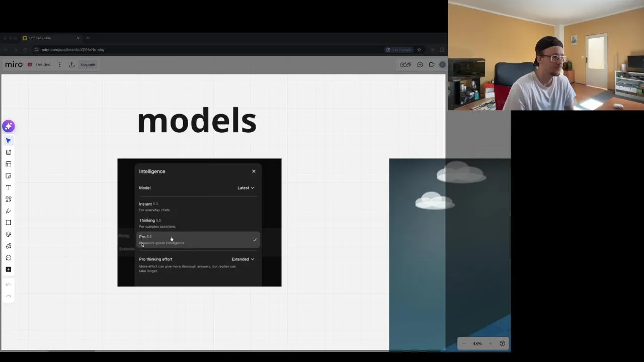Click the browser address bar URL
The width and height of the screenshot is (644, 362).
(x=73, y=50)
